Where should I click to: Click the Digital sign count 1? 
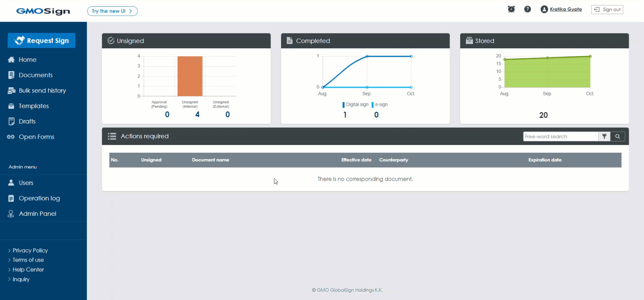tap(345, 115)
